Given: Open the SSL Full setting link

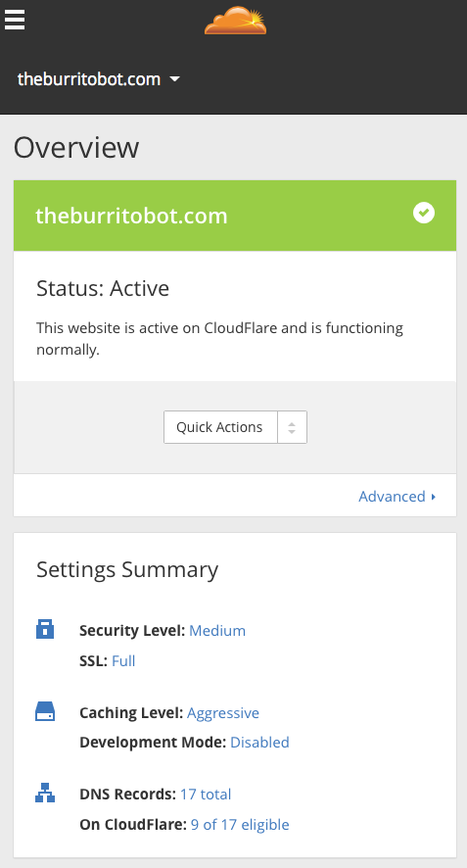Looking at the screenshot, I should [123, 660].
